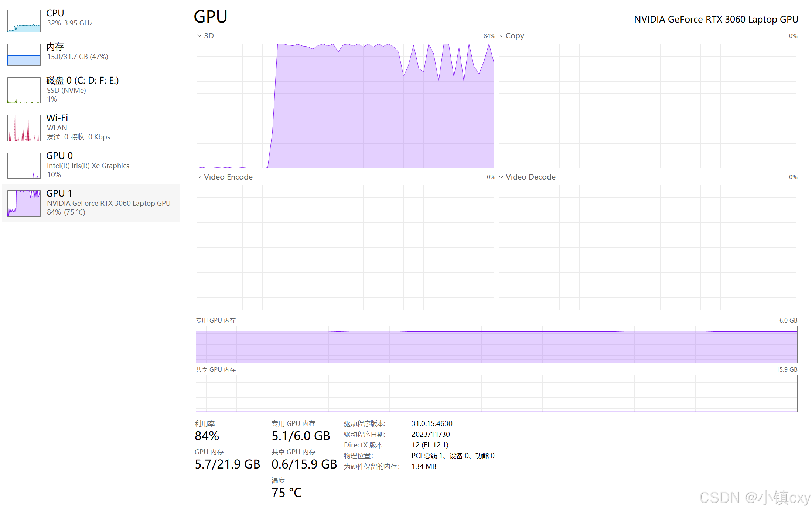Select the GPU 0 Intel Iris Xe thumbnail
This screenshot has width=812, height=511.
(24, 166)
